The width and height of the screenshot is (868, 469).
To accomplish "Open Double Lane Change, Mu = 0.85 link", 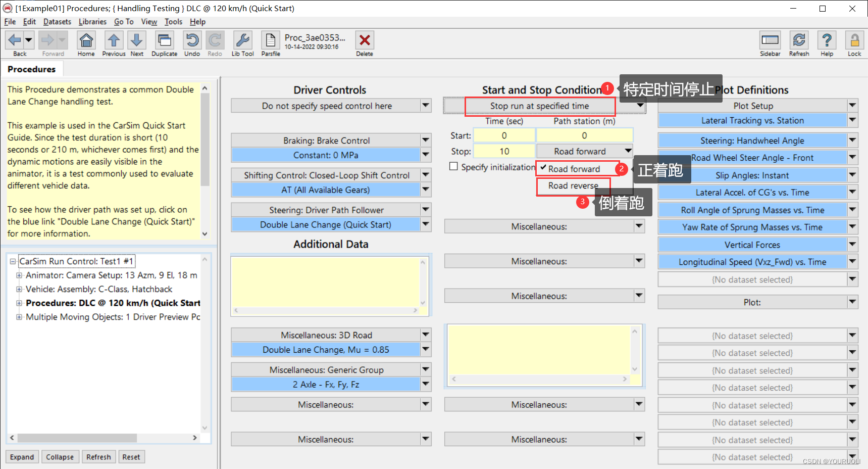I will pos(326,350).
